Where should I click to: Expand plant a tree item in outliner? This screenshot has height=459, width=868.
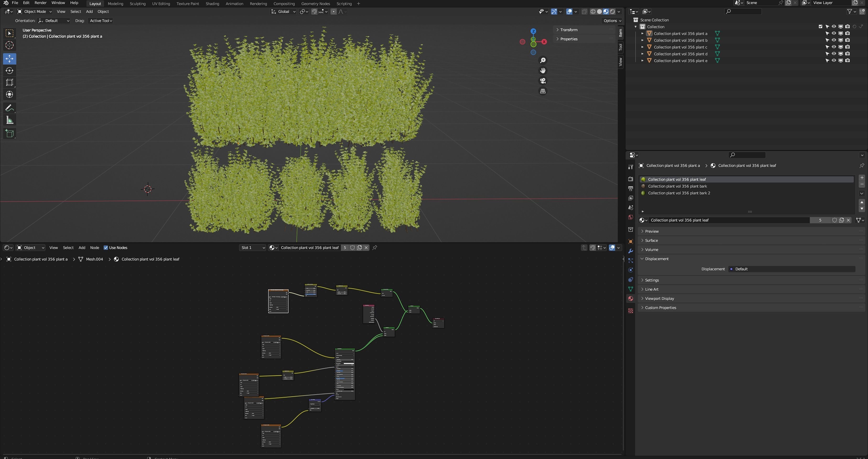click(642, 33)
